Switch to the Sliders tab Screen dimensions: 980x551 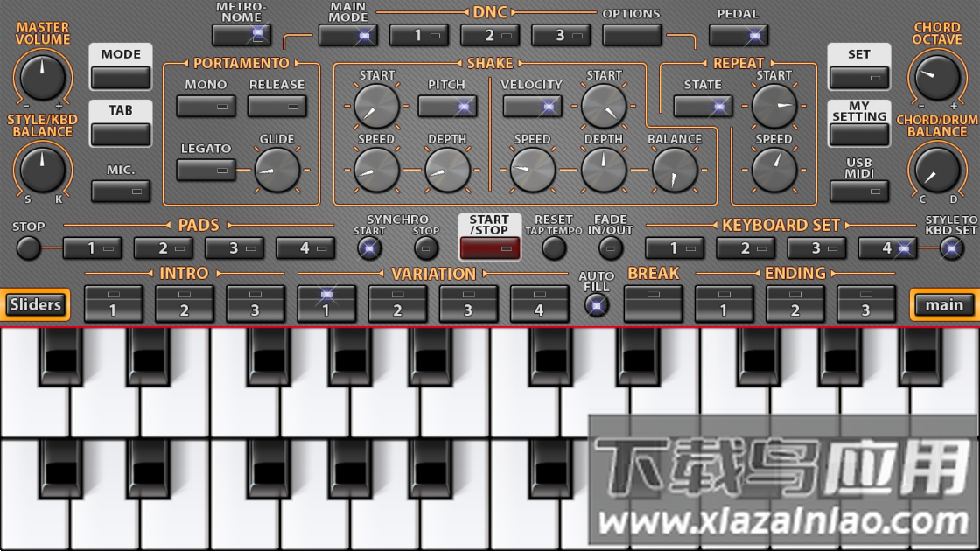(35, 304)
